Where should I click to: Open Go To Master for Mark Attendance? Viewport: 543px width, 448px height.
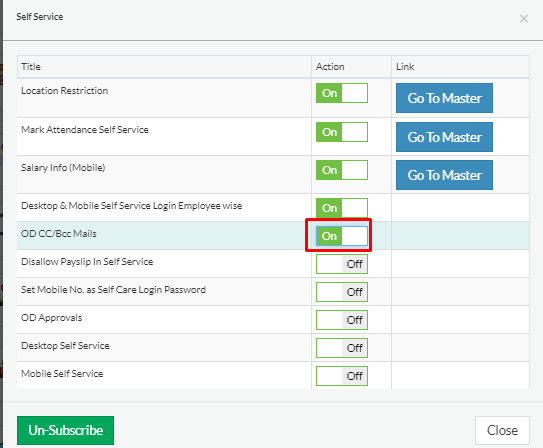coord(444,137)
